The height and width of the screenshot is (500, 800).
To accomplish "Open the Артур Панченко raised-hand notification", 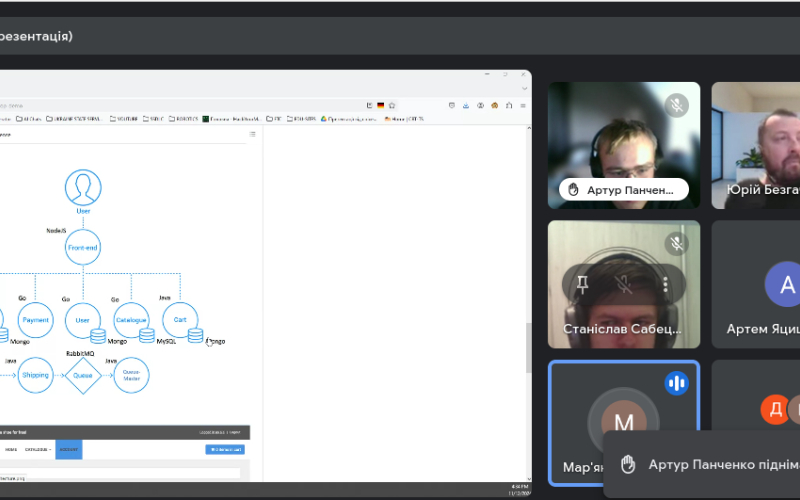I will click(702, 464).
